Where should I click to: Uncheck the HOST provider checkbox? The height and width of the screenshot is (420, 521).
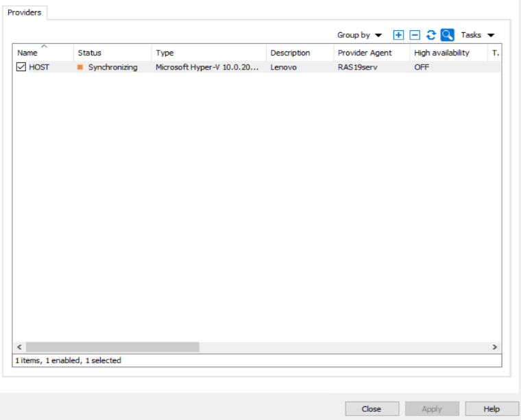click(x=21, y=67)
